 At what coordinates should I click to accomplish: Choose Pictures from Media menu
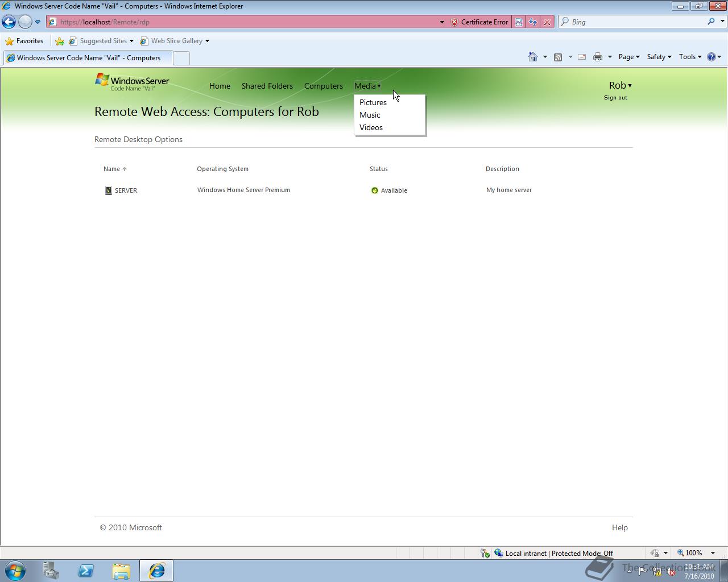click(x=373, y=102)
